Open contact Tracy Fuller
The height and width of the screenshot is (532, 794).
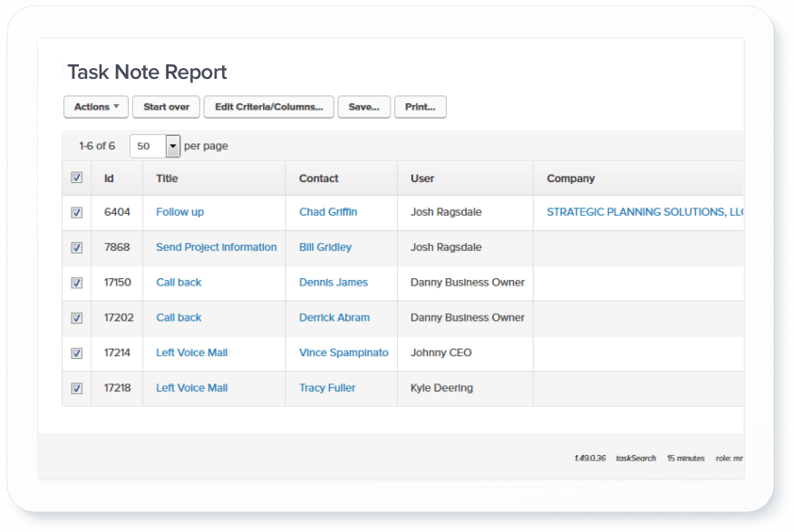327,388
